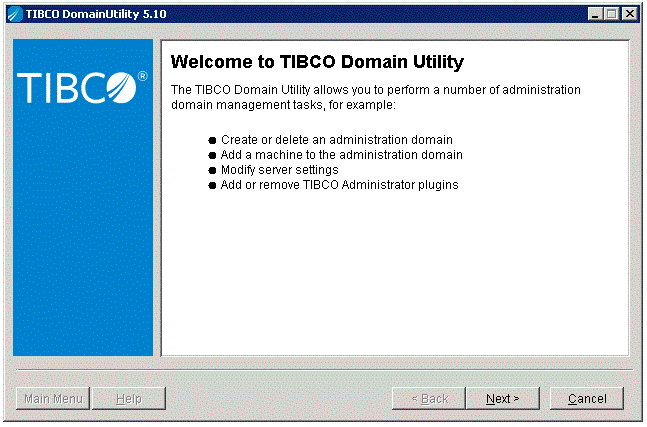Close the DomainUtility window
Screen dimensions: 647x427
[630, 14]
